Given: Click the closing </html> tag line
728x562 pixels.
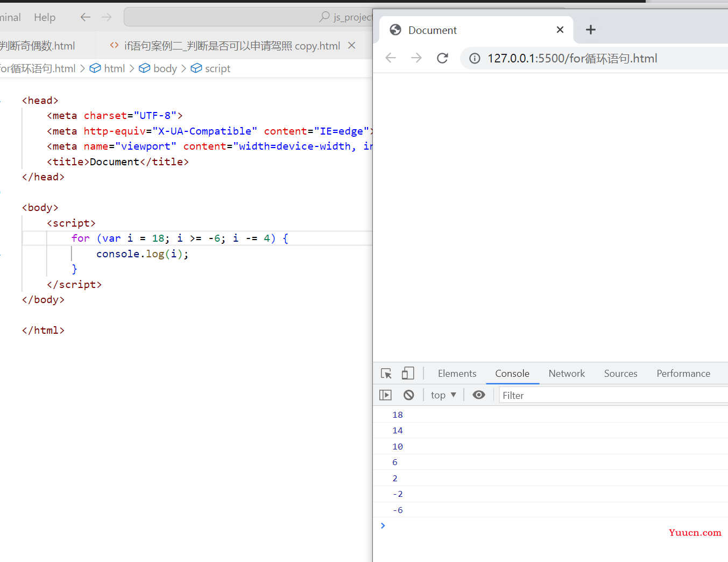Looking at the screenshot, I should click(43, 330).
